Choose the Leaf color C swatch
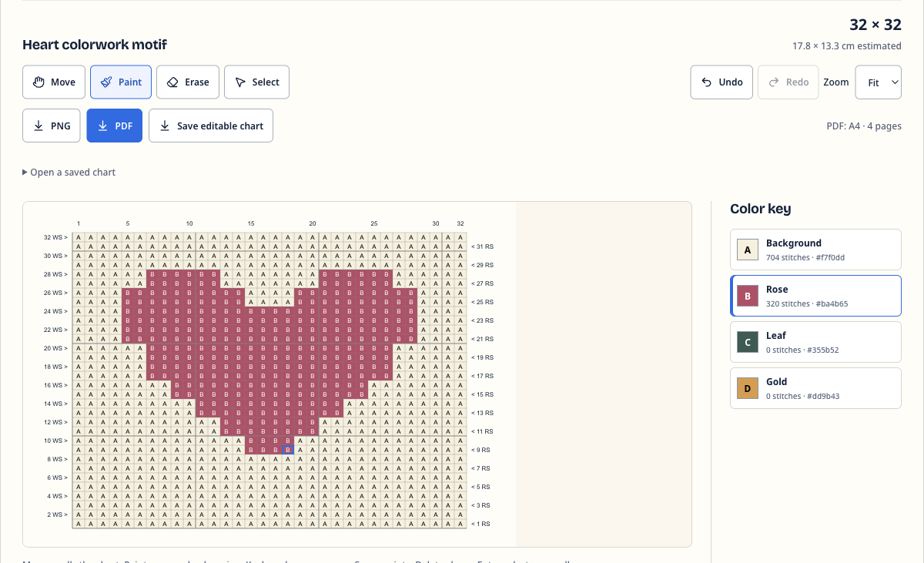Screen dimensions: 924x563 point(748,342)
